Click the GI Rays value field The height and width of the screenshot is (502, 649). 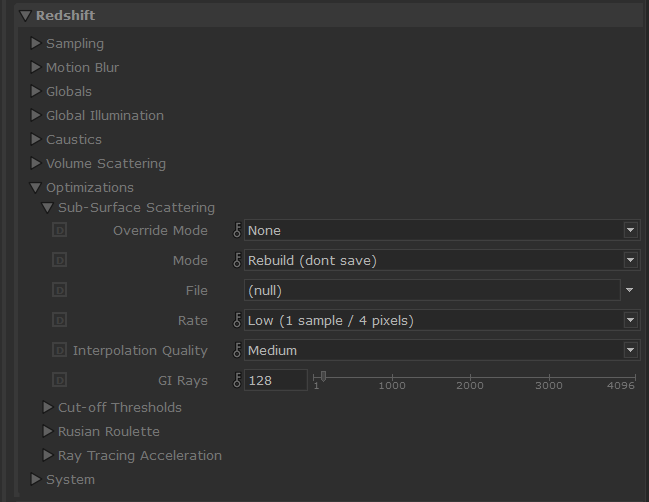(x=275, y=381)
